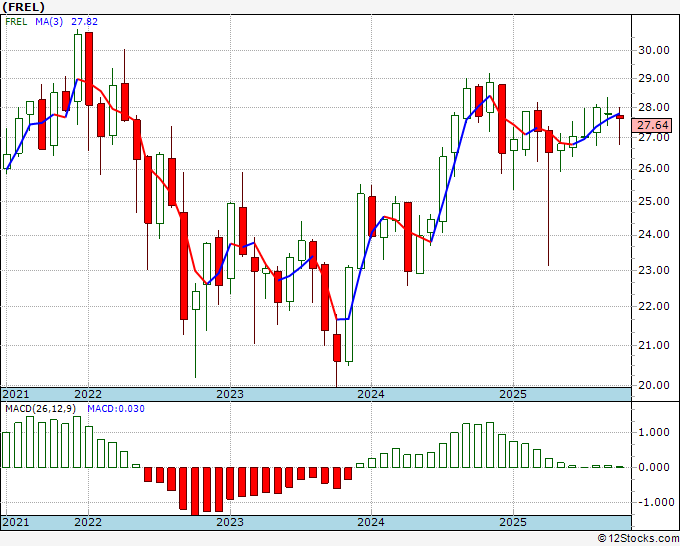Click the 2024 label on MACD axis

pyautogui.click(x=371, y=522)
